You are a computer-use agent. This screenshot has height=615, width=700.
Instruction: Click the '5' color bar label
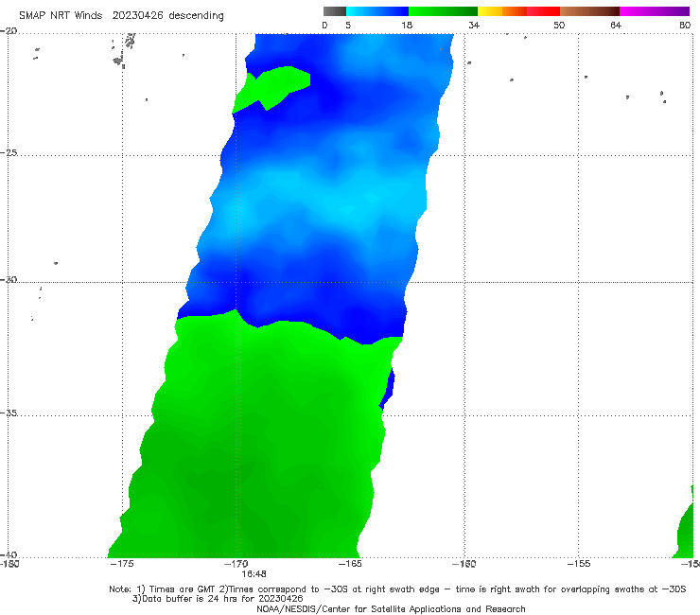coord(348,26)
